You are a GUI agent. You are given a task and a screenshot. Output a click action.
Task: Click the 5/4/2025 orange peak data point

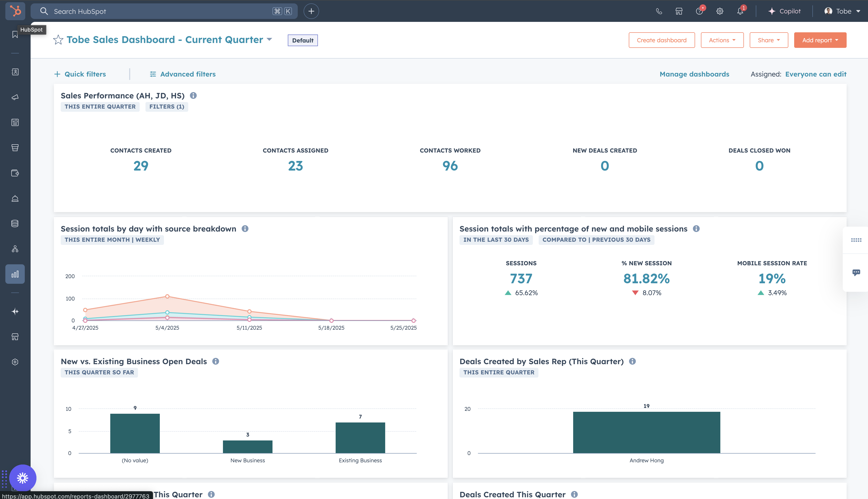click(x=167, y=296)
